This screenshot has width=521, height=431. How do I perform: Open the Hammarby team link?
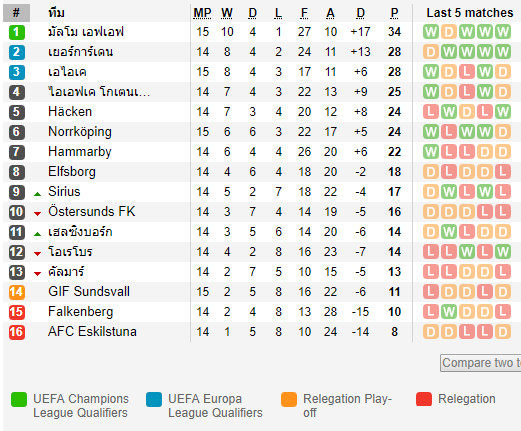click(x=80, y=152)
